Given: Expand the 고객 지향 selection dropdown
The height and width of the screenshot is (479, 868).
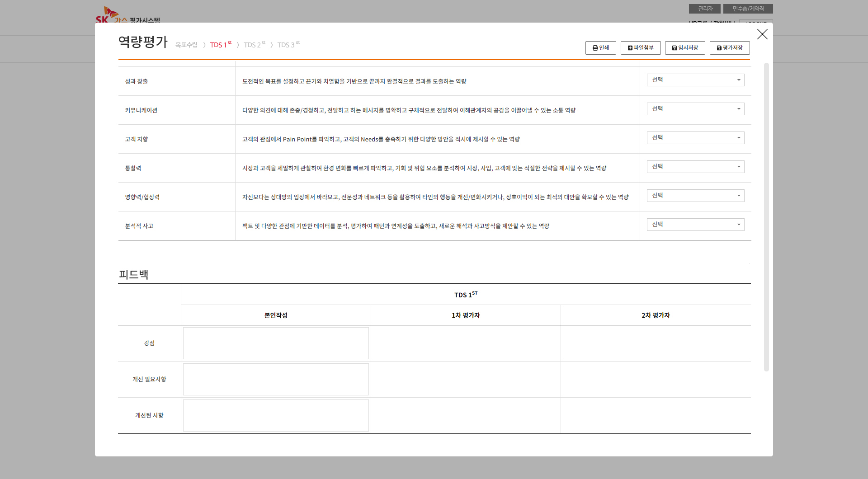Looking at the screenshot, I should coord(695,138).
